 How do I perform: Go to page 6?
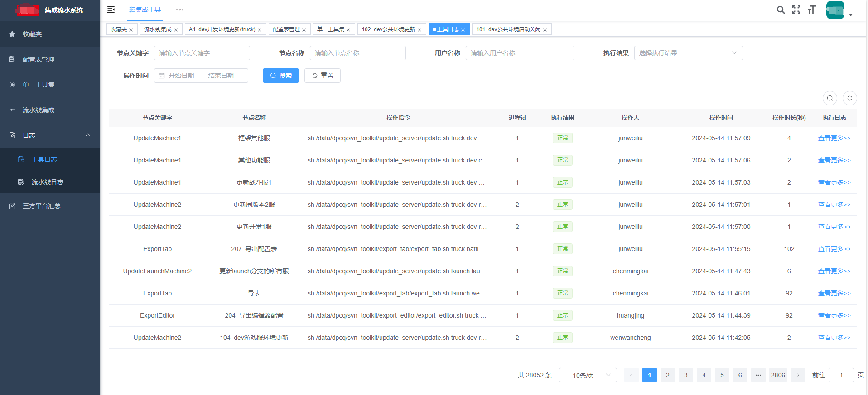coord(740,375)
